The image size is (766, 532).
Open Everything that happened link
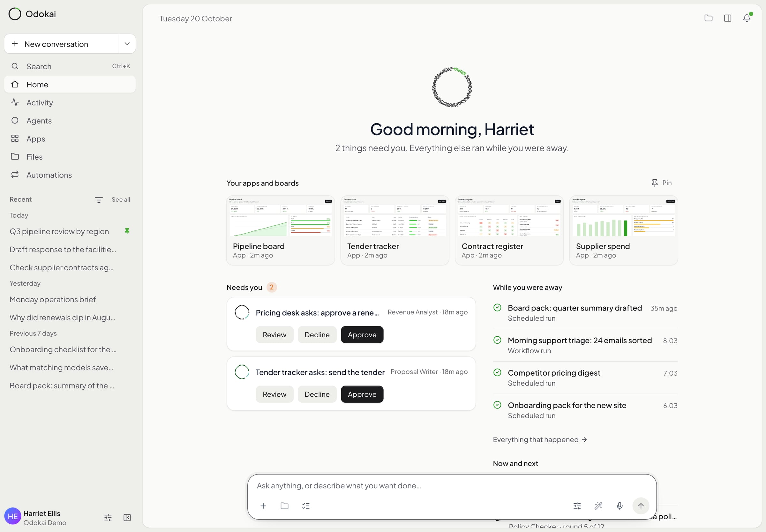[540, 439]
